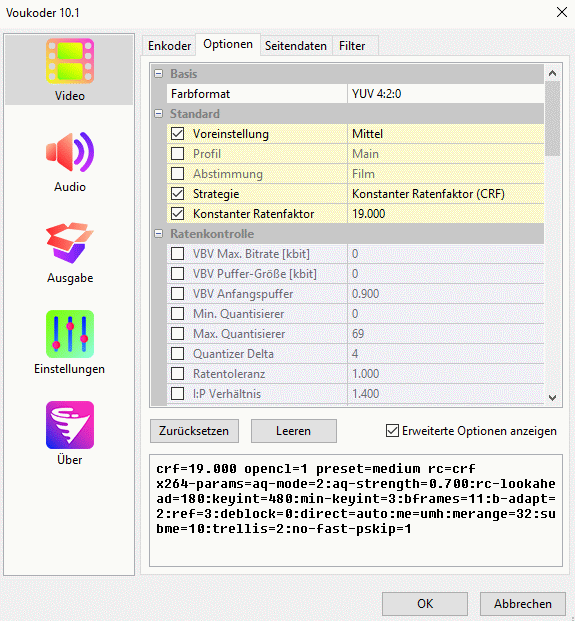This screenshot has height=621, width=575.
Task: Toggle Erweiterte Optionen anzeigen checkbox
Action: [x=392, y=431]
